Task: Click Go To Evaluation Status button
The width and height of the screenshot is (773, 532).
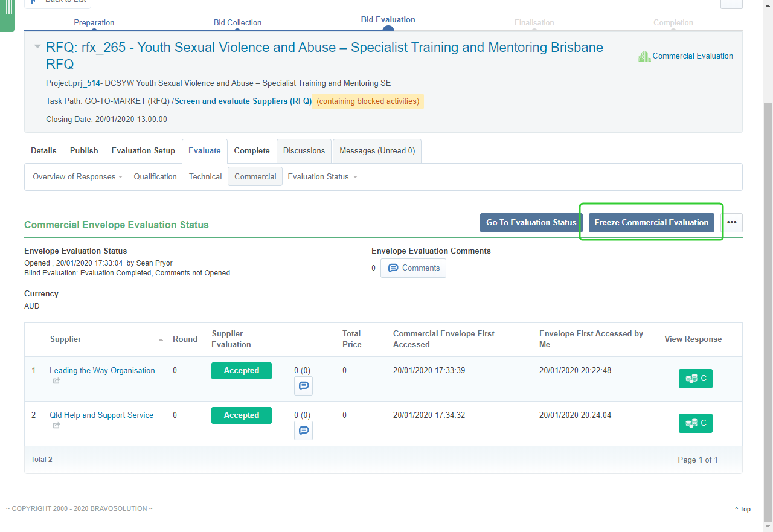Action: click(531, 223)
